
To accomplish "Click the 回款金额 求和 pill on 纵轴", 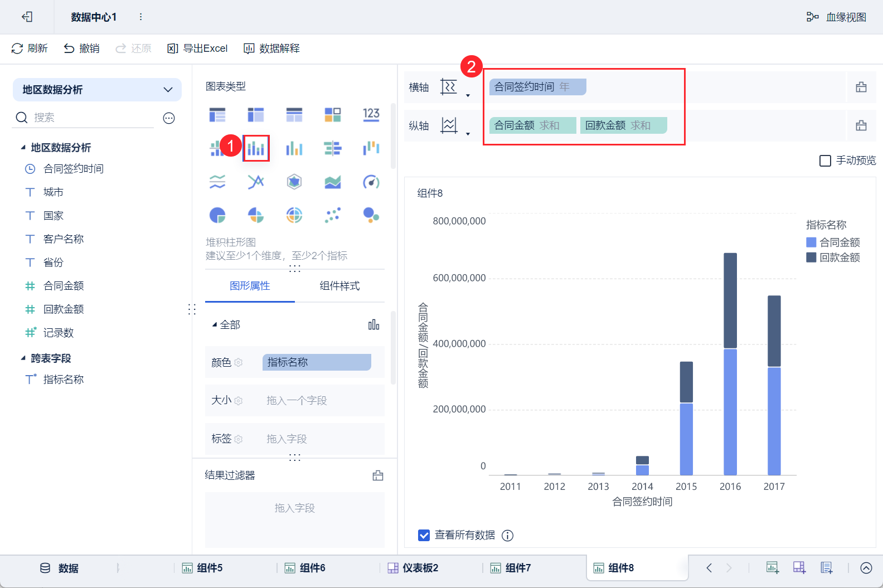I will pyautogui.click(x=624, y=125).
